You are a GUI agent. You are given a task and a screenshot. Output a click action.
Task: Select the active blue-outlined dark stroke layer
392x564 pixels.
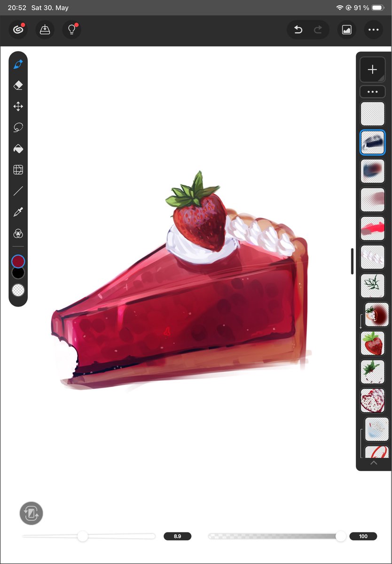coord(372,142)
